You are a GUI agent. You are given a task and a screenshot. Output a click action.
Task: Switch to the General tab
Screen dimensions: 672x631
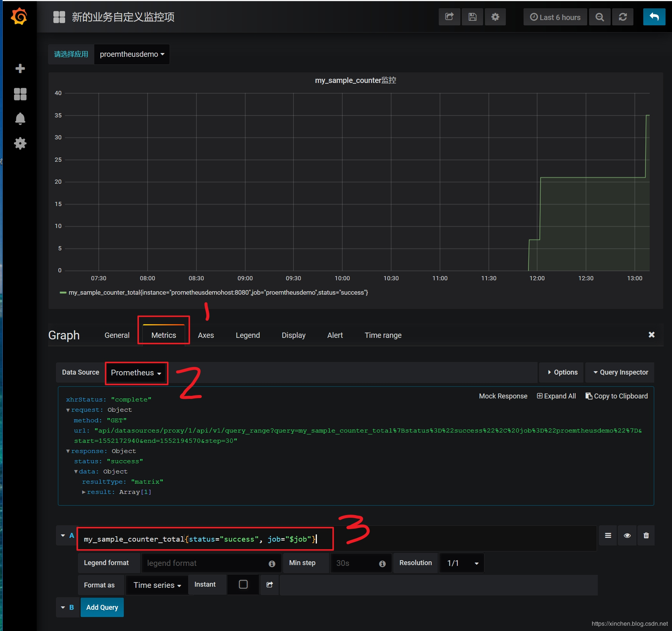tap(117, 336)
